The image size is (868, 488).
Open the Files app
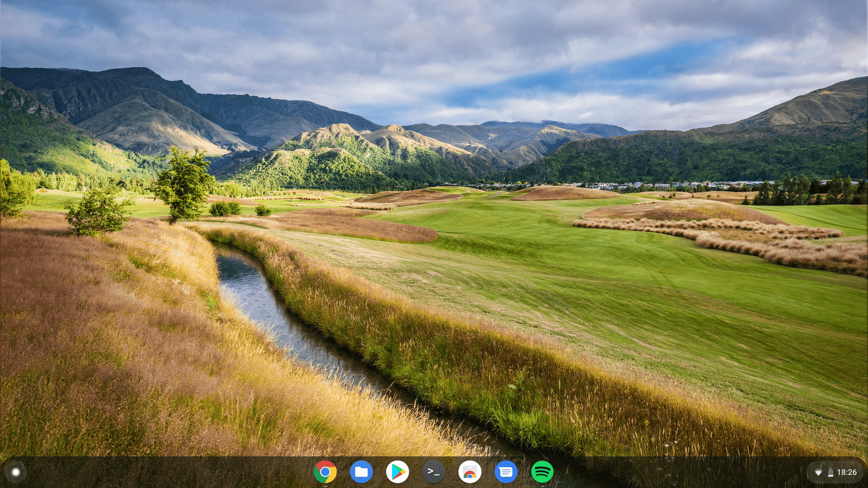point(361,472)
